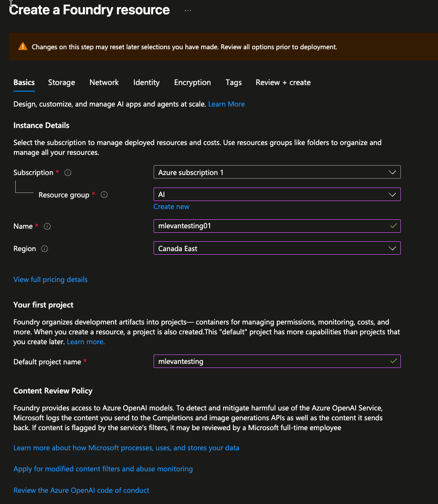The height and width of the screenshot is (504, 438).
Task: Click the info icon beside Resource group
Action: tap(104, 195)
